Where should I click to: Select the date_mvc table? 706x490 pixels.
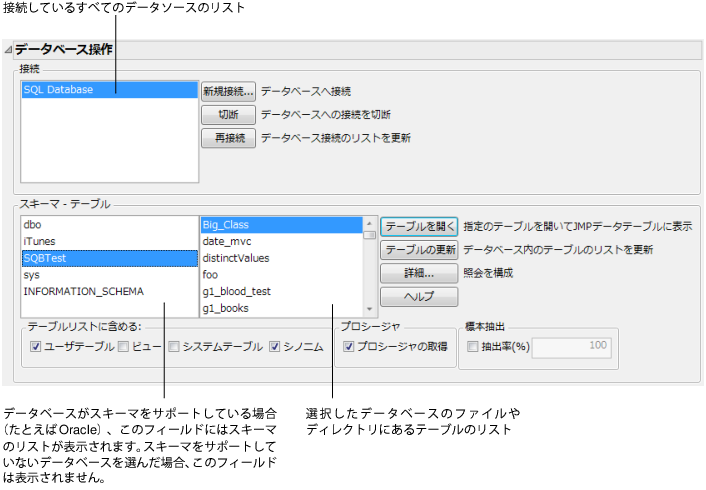point(281,241)
